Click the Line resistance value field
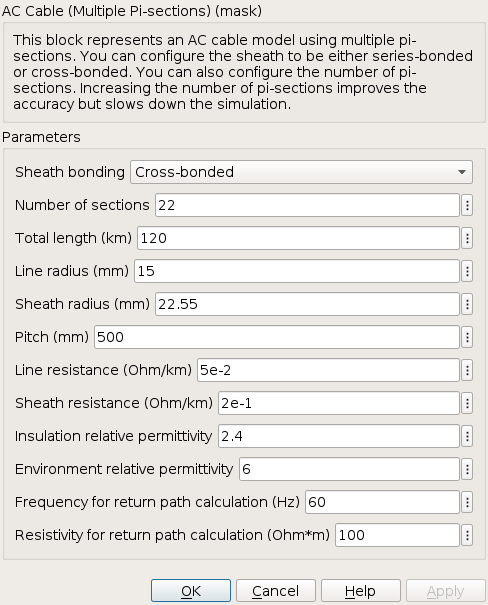Screen dimensions: 488x605 coord(329,370)
